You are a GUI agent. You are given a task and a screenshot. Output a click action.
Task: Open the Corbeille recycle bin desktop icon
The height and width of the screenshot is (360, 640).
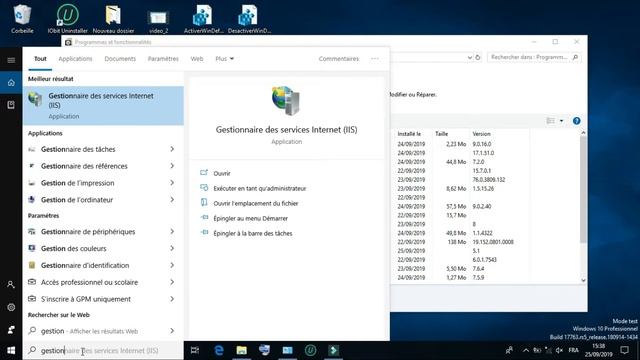tap(22, 18)
